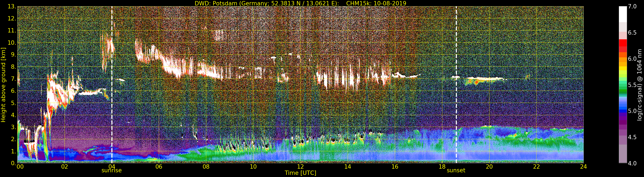
Task: Click the '4.0' value on the colorbar
Action: [x=632, y=163]
